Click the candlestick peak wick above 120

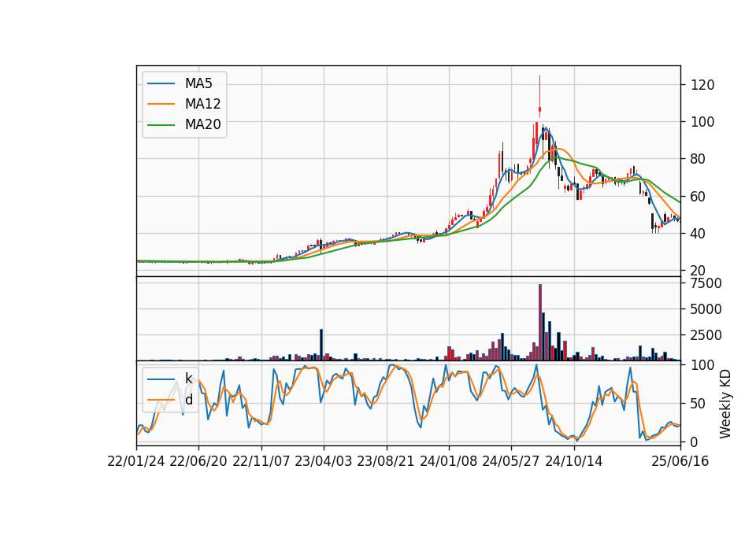pos(540,90)
